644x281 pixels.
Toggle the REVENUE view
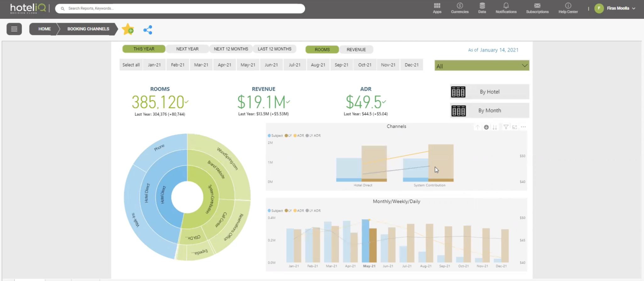click(356, 49)
